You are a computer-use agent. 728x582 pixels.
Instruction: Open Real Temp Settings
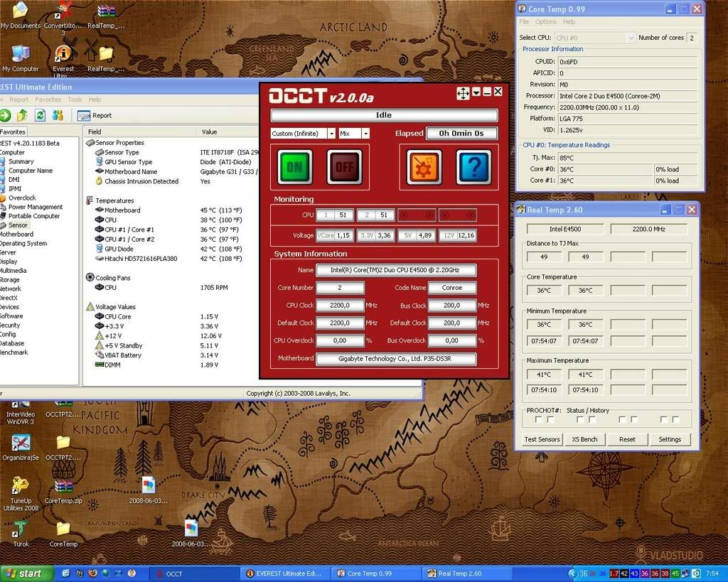point(670,439)
